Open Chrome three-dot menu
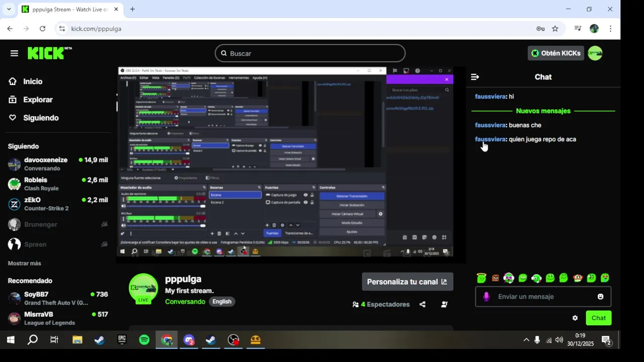Viewport: 644px width, 362px height. tap(610, 29)
